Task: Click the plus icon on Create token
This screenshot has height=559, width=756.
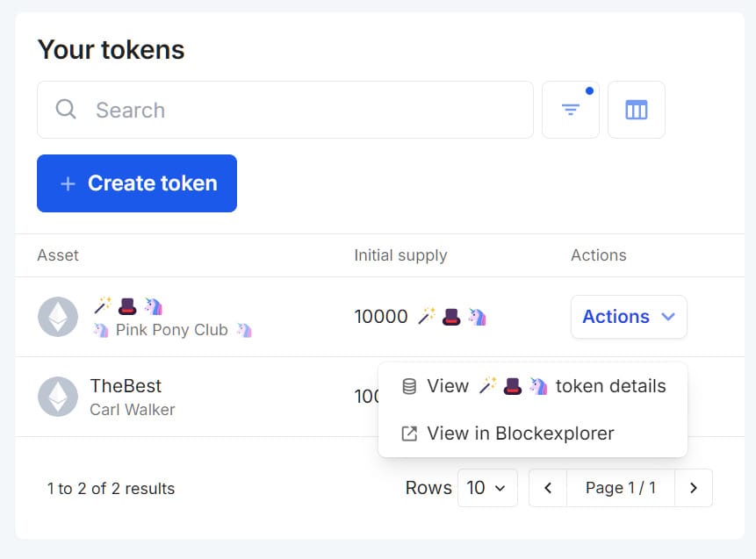Action: (x=68, y=183)
